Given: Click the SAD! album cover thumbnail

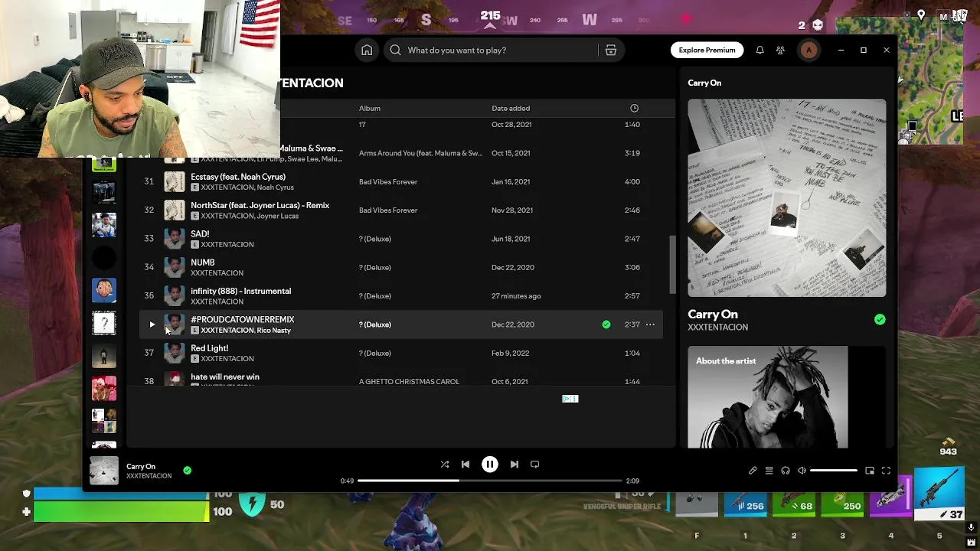Looking at the screenshot, I should click(x=175, y=239).
